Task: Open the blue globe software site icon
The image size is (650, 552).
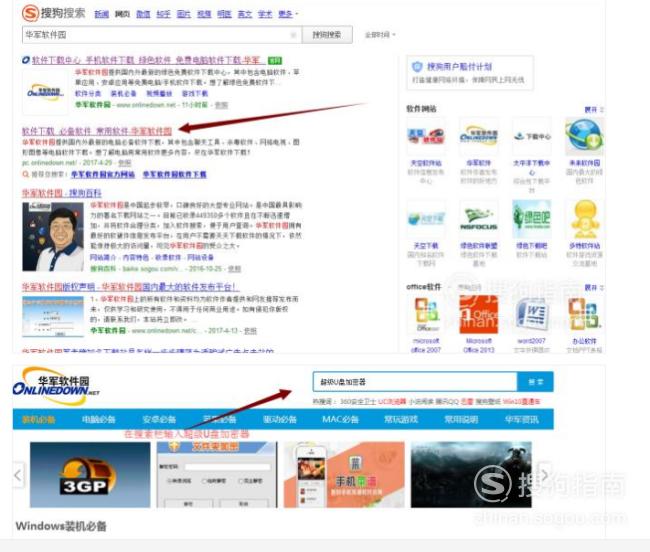Action: click(x=584, y=136)
